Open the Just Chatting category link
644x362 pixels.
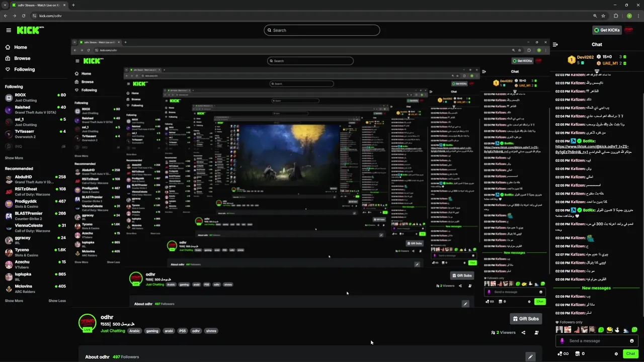pyautogui.click(x=113, y=331)
